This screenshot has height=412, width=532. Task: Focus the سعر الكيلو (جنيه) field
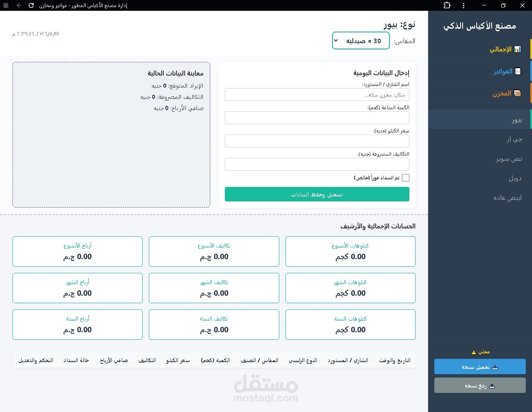pyautogui.click(x=317, y=141)
